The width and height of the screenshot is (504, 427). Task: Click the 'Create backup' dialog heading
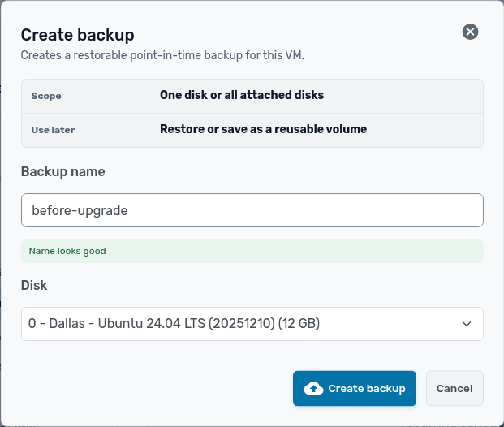pyautogui.click(x=77, y=35)
